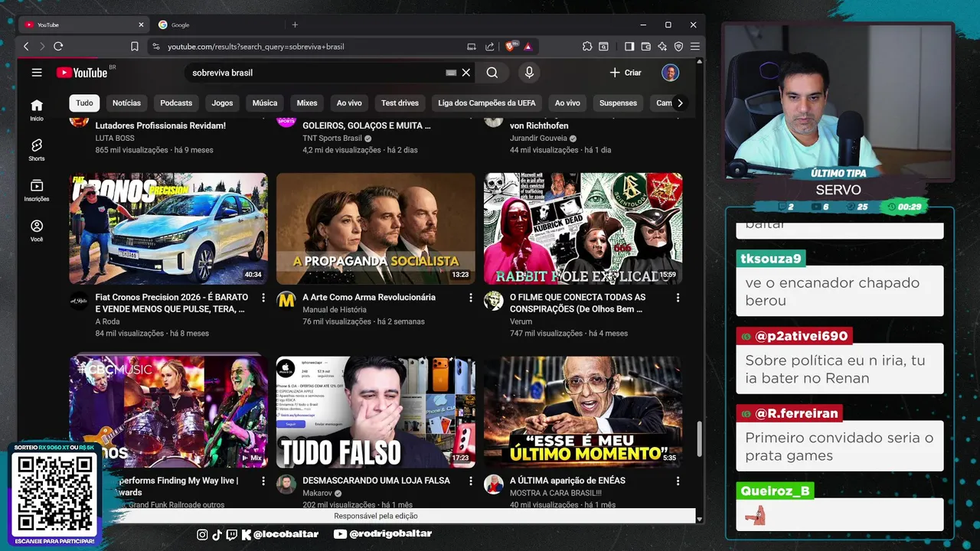Play the RABBIT HOLE thumbnail

click(x=583, y=229)
